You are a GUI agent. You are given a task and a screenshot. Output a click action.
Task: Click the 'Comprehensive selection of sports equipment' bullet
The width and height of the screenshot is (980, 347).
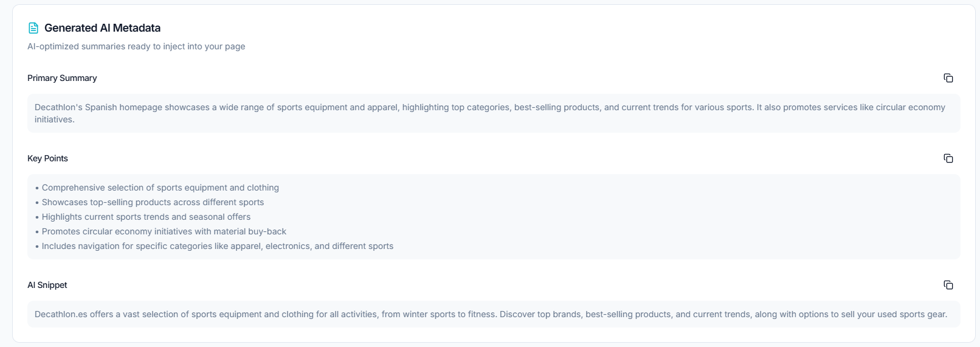point(160,188)
